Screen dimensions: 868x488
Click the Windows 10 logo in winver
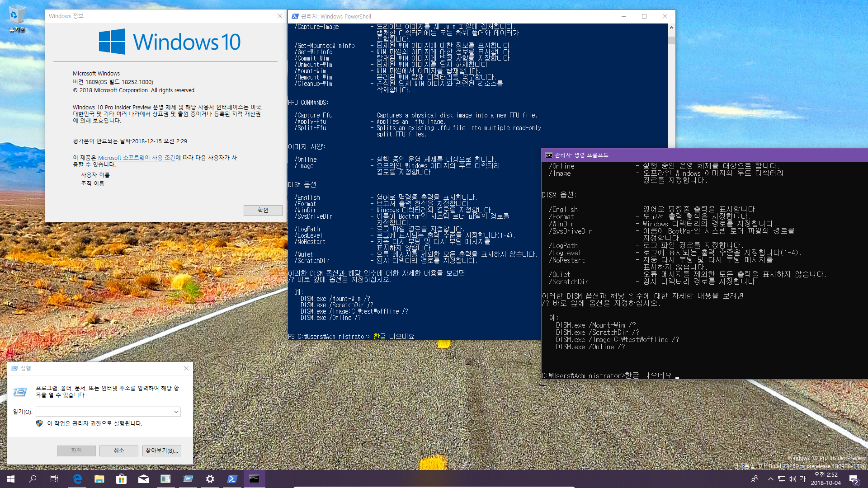click(x=170, y=42)
